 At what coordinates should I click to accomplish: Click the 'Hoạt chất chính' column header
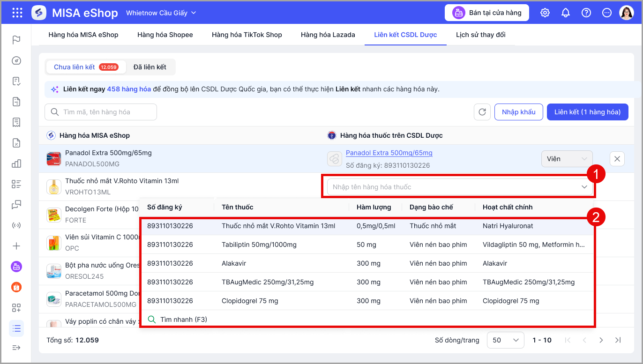pos(508,207)
